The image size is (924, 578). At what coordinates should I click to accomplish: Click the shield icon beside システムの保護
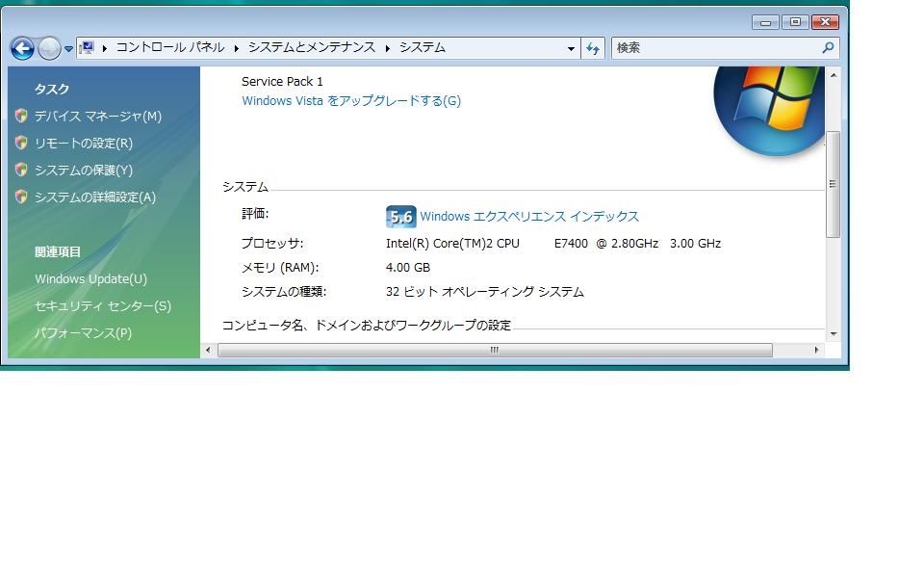(x=22, y=170)
